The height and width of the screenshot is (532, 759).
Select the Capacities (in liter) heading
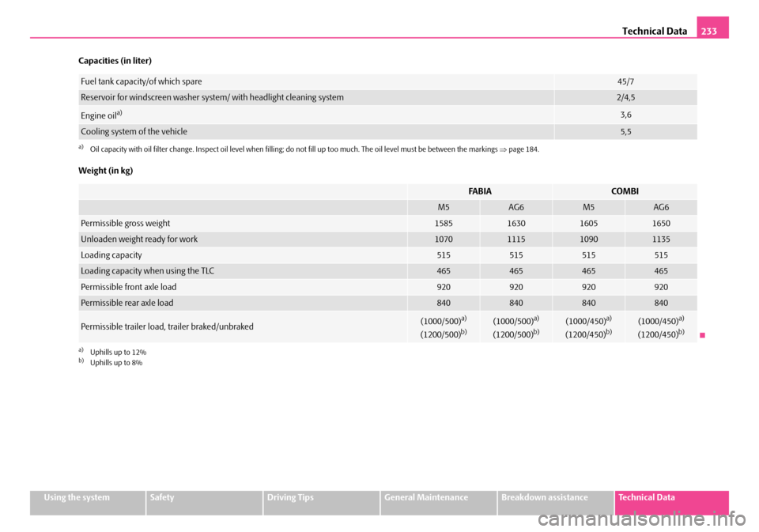[115, 61]
